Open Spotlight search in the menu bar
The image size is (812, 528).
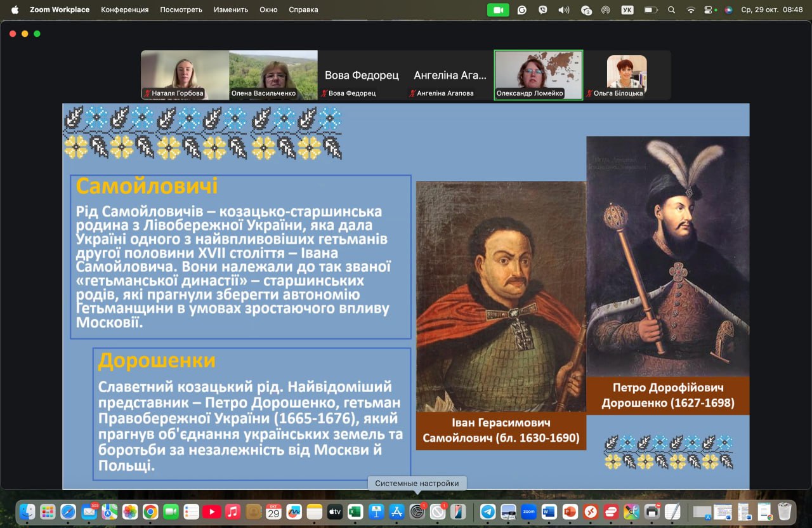tap(672, 10)
